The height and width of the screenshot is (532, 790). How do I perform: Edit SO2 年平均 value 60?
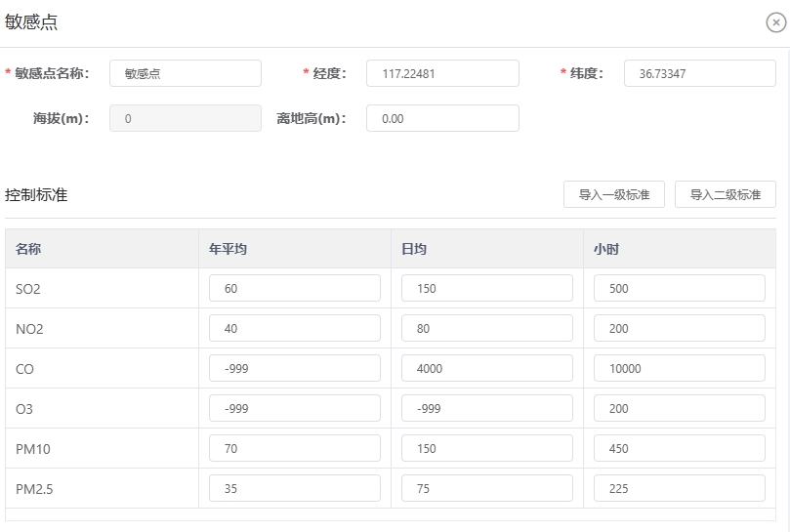pos(295,288)
